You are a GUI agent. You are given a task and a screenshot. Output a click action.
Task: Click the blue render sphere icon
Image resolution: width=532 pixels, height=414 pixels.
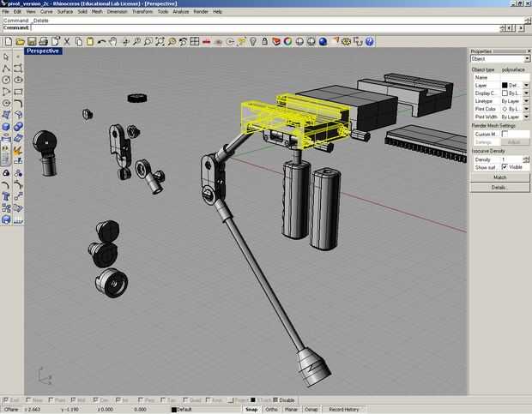[323, 41]
